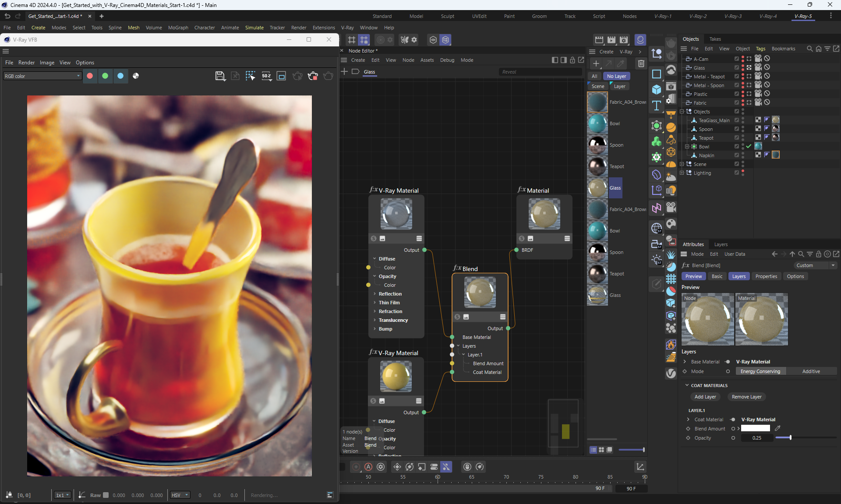This screenshot has height=504, width=841.
Task: Click the save image icon in VFB
Action: pos(220,76)
